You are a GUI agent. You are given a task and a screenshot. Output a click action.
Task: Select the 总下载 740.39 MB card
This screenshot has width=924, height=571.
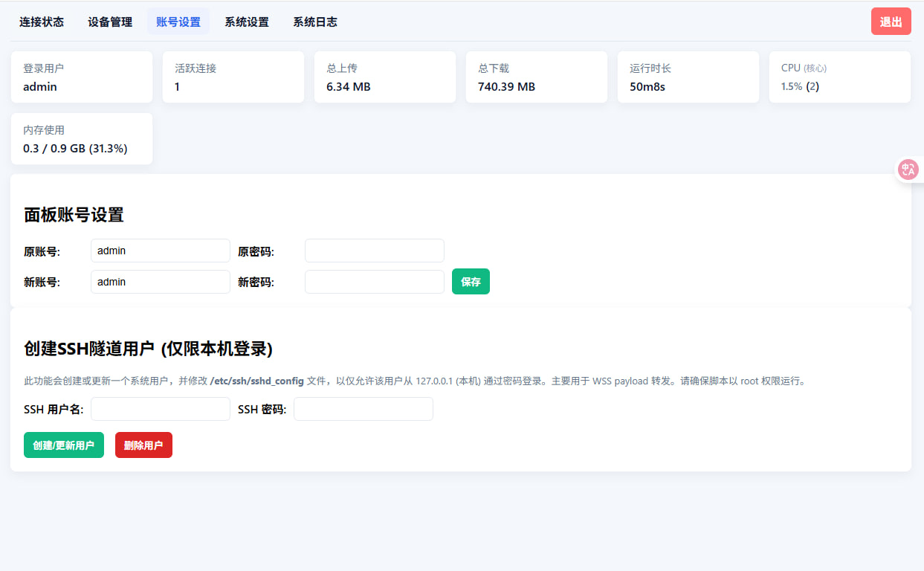pyautogui.click(x=536, y=77)
